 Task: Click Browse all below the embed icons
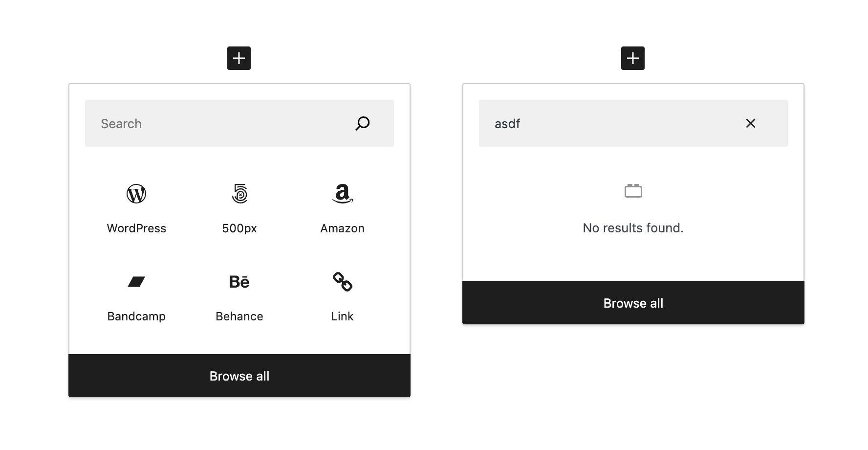coord(239,376)
